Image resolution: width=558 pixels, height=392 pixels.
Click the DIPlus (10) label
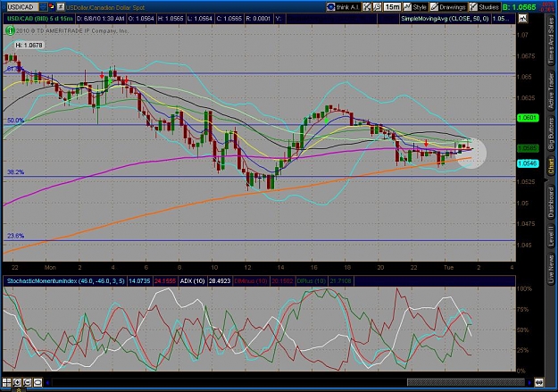click(311, 281)
